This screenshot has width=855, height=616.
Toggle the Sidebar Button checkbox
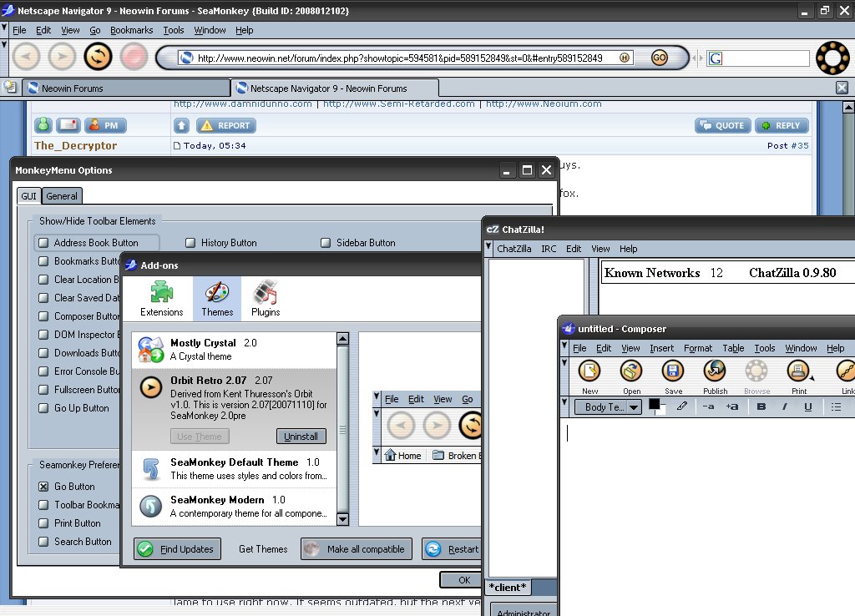326,243
